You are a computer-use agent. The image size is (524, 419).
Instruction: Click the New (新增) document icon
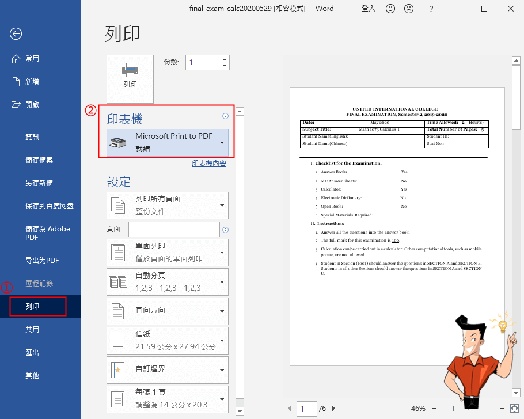click(16, 81)
